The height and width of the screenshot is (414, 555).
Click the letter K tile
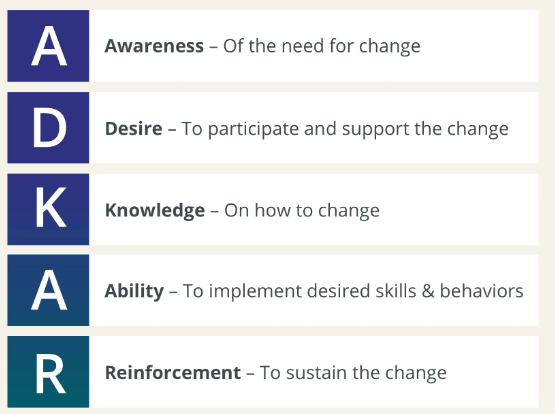[x=48, y=209]
